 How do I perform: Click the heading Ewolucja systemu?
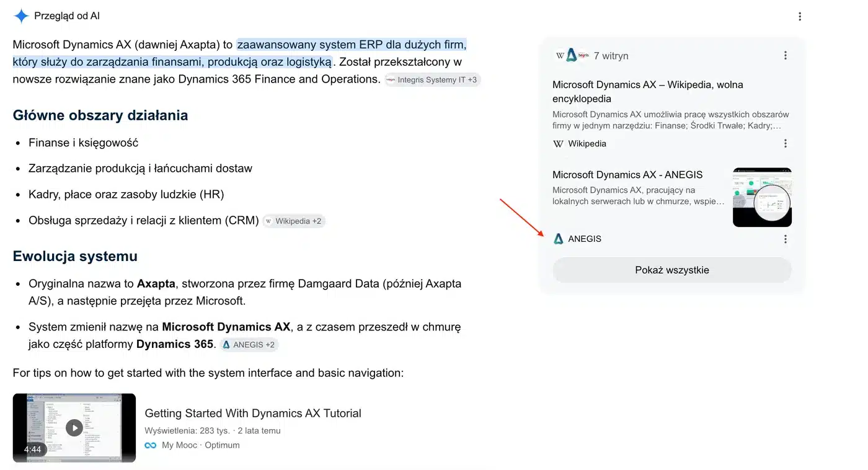[75, 256]
